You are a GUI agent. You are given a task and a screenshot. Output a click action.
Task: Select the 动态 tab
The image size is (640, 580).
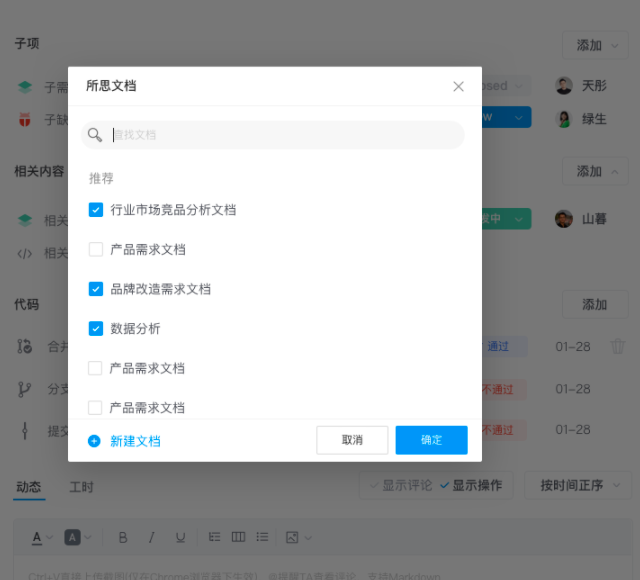point(28,487)
